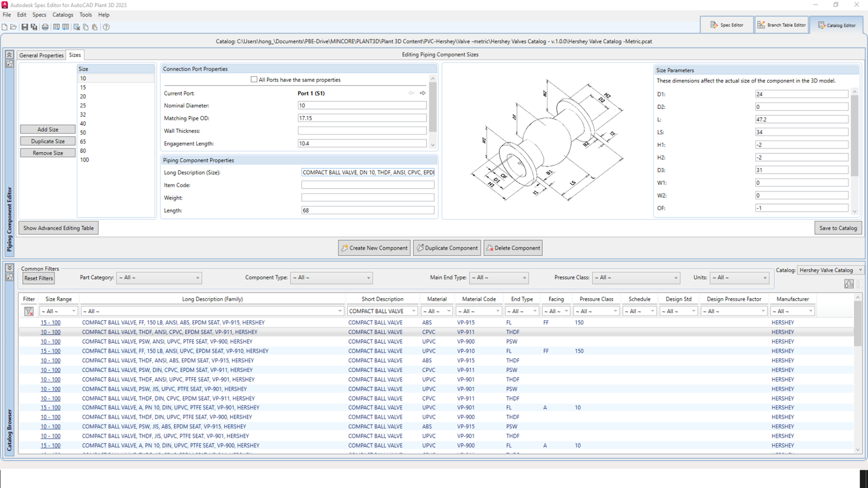Image resolution: width=868 pixels, height=488 pixels.
Task: Go to previous port arrow
Action: pos(411,93)
